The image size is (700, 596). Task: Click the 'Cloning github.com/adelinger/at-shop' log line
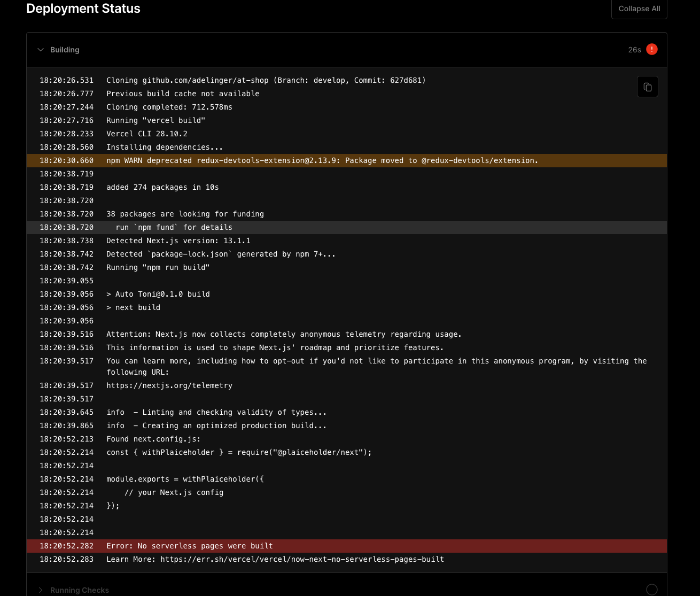(347, 80)
